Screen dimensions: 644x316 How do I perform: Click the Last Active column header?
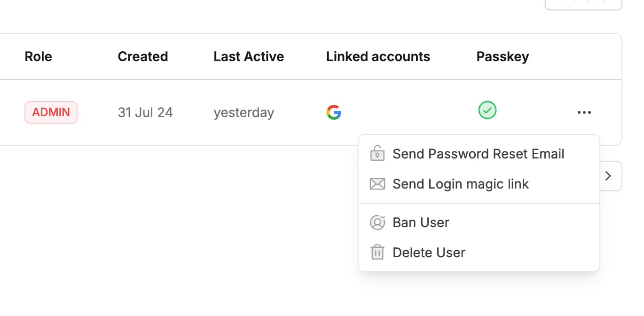point(248,56)
